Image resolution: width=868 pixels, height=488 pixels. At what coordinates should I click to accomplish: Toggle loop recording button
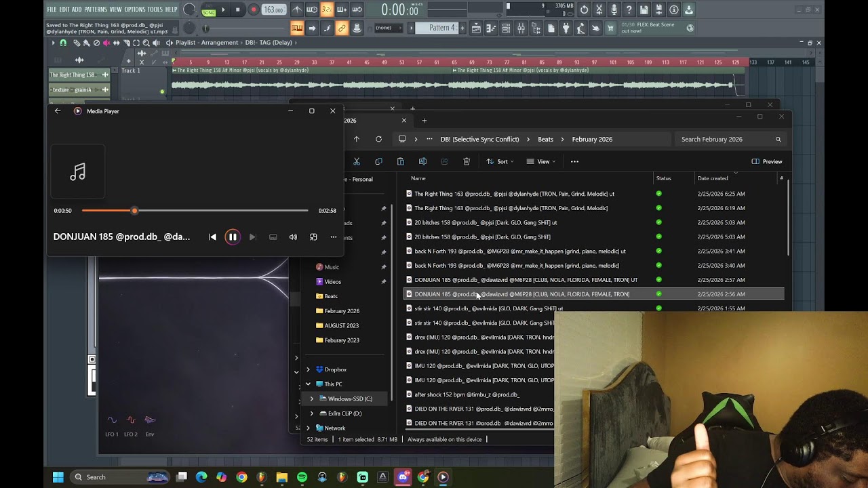(357, 9)
